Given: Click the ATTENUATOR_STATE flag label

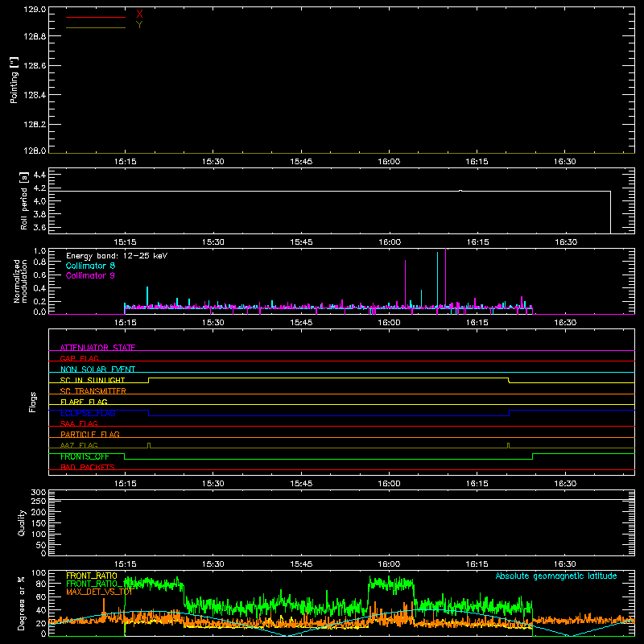Looking at the screenshot, I should coord(97,348).
